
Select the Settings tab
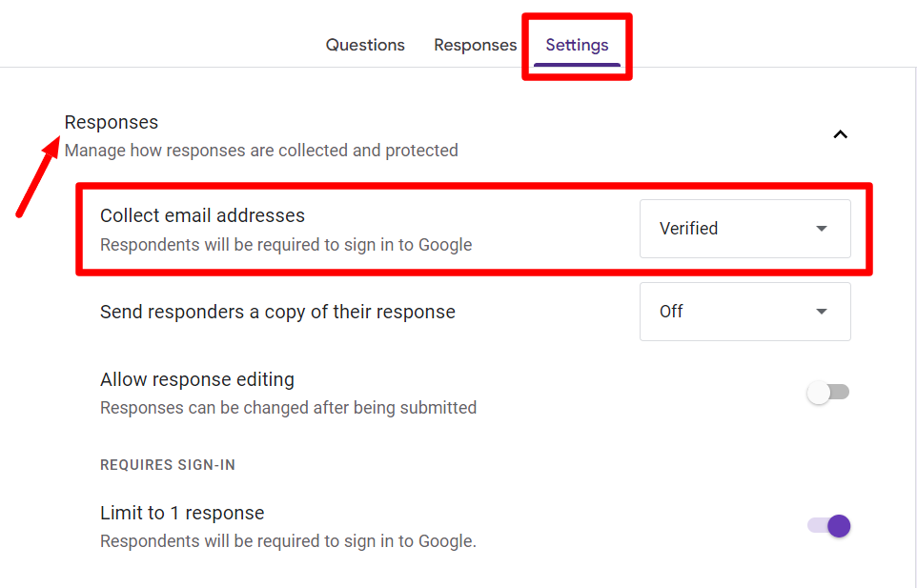pyautogui.click(x=577, y=45)
